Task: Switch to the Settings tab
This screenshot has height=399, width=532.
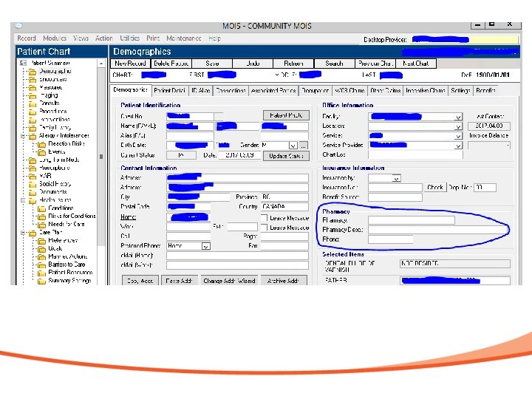Action: coord(460,91)
